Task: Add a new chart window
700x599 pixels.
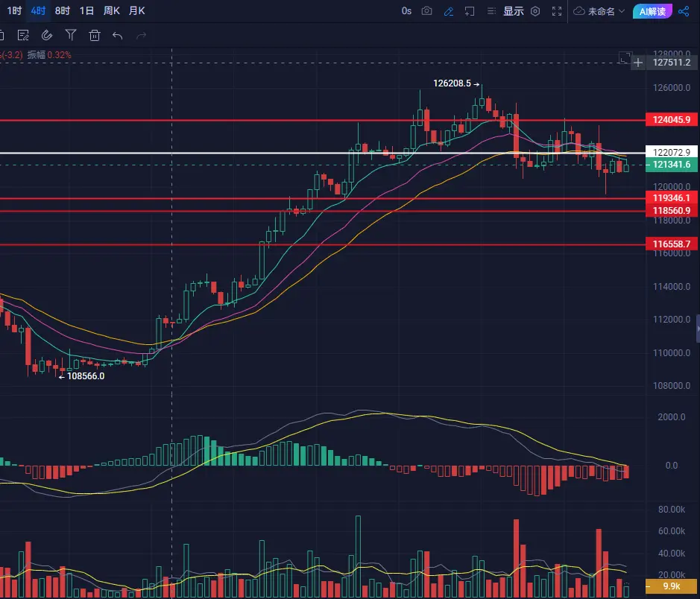Action: pos(470,11)
